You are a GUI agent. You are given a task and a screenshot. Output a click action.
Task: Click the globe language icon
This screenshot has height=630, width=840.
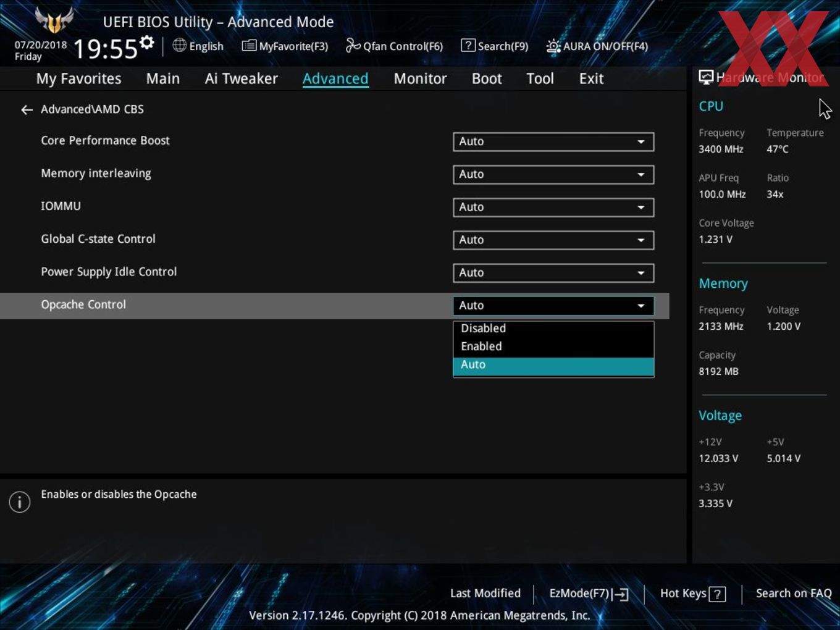tap(179, 45)
